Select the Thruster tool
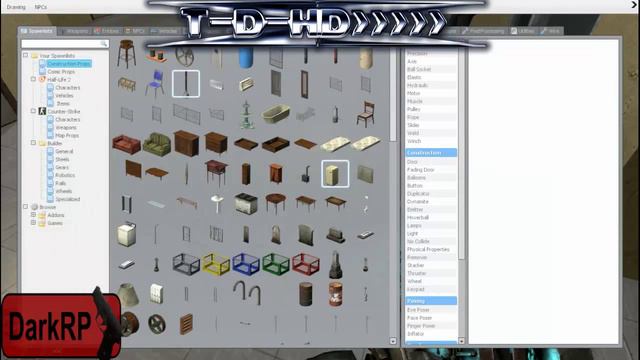This screenshot has width=640, height=360. coord(431,273)
